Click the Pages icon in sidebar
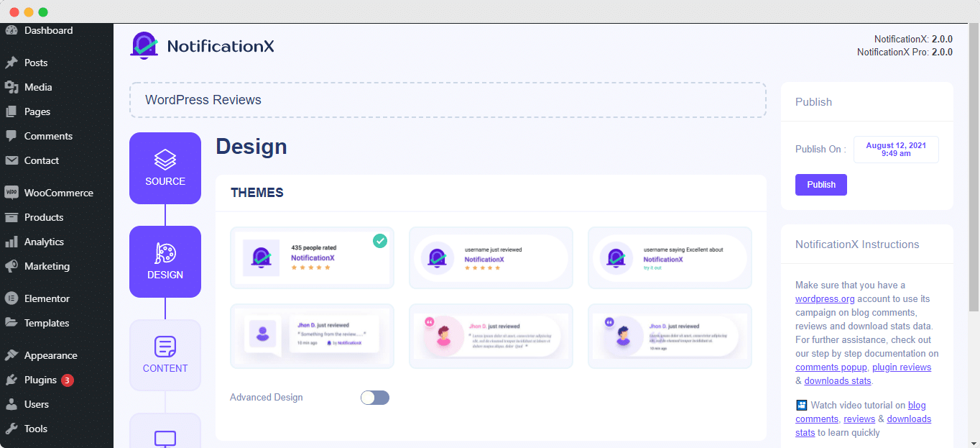This screenshot has width=980, height=448. click(11, 111)
